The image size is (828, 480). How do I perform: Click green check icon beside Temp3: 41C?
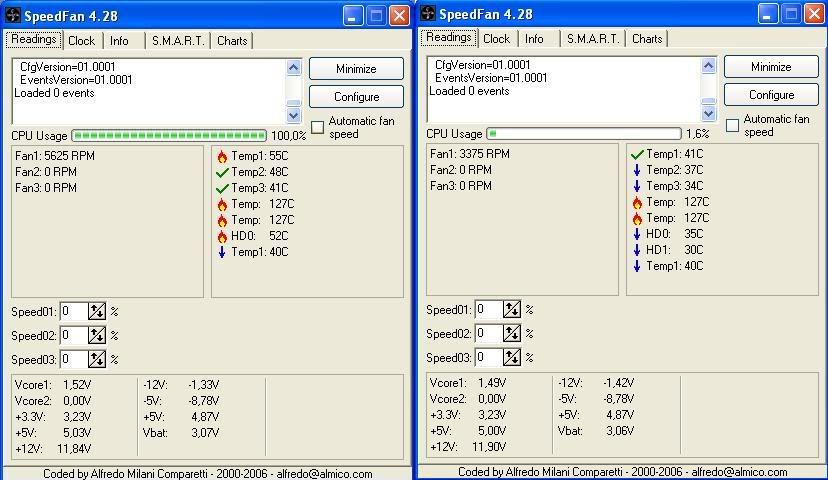tap(222, 188)
